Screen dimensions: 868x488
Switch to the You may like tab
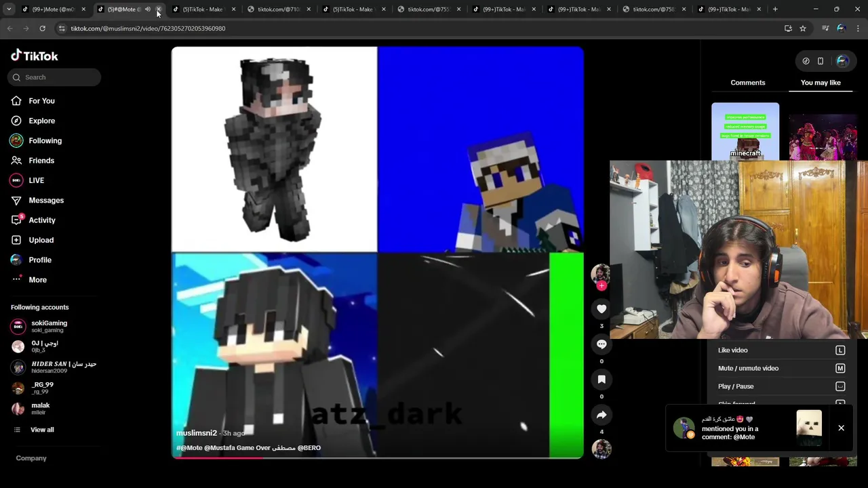click(x=821, y=83)
